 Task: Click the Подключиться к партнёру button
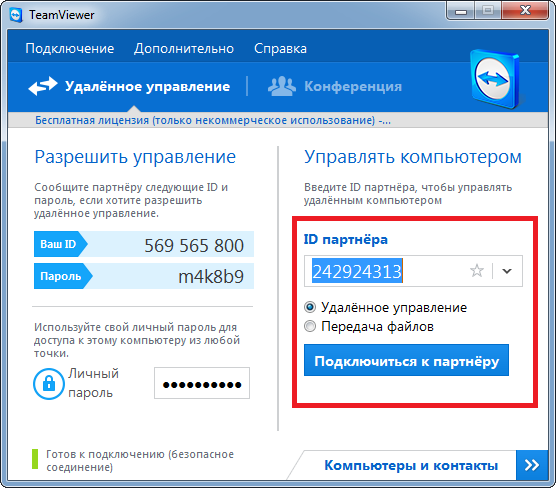pos(406,360)
